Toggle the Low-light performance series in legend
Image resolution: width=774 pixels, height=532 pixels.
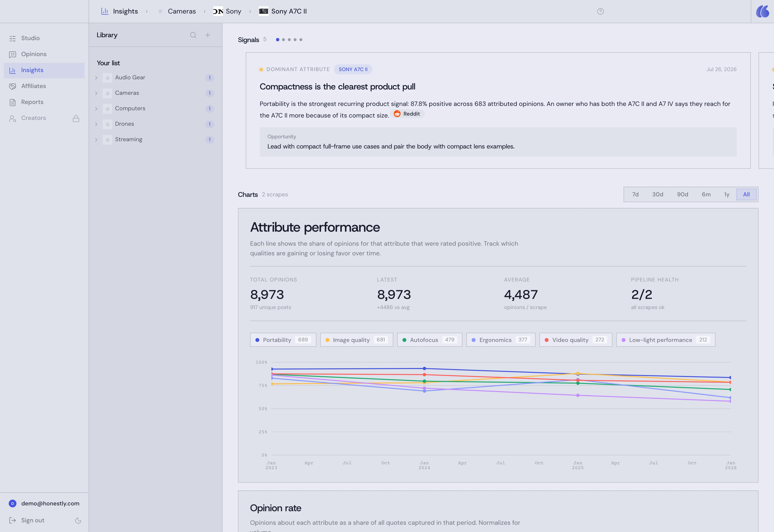tap(666, 340)
